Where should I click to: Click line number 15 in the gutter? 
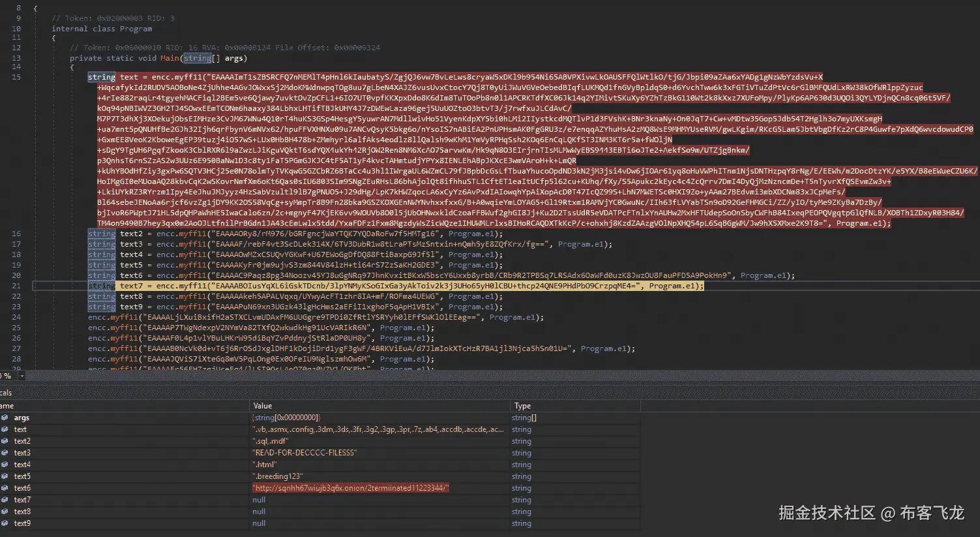coord(16,77)
